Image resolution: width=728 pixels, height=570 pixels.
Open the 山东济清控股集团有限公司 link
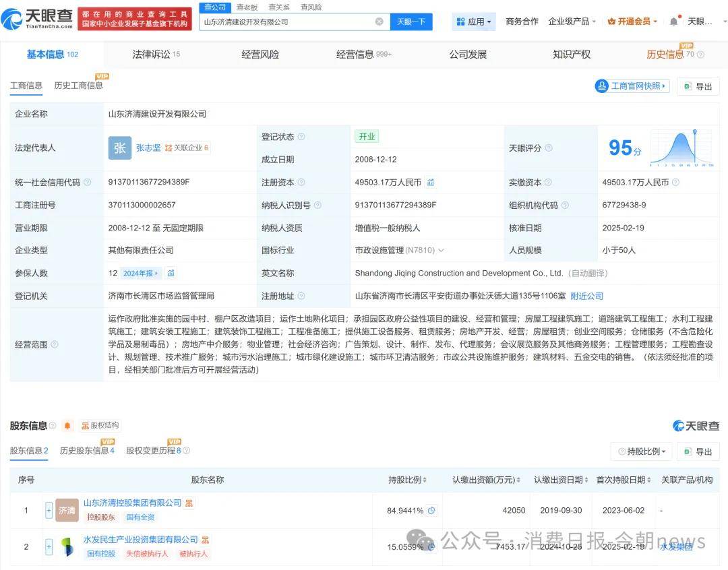pos(132,503)
